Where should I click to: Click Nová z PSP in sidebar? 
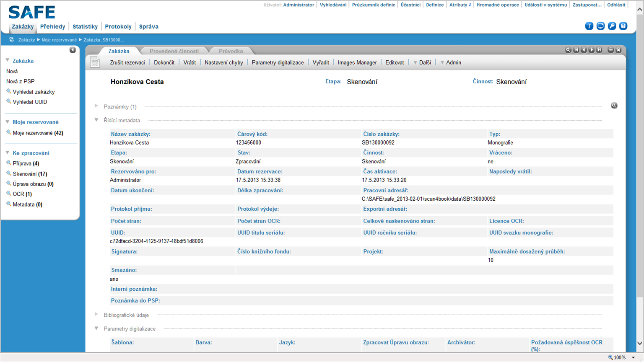coord(21,81)
